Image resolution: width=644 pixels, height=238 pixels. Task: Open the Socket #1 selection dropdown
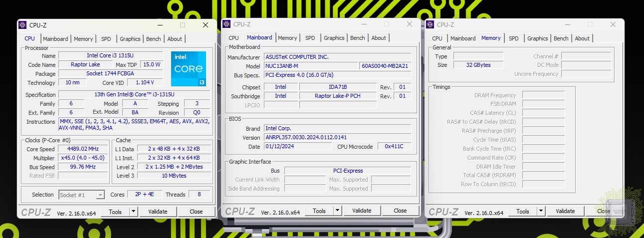pos(82,195)
